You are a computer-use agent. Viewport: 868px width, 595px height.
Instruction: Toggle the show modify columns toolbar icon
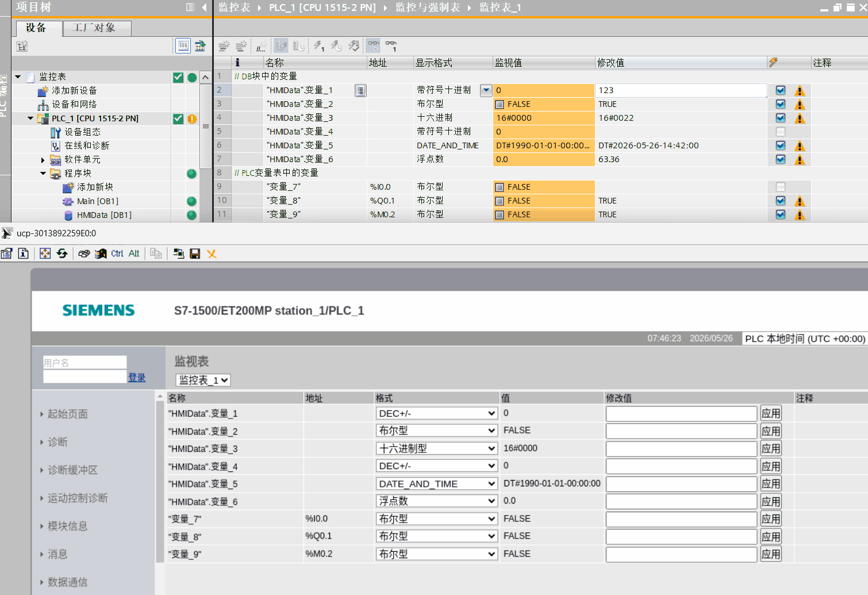pos(281,46)
